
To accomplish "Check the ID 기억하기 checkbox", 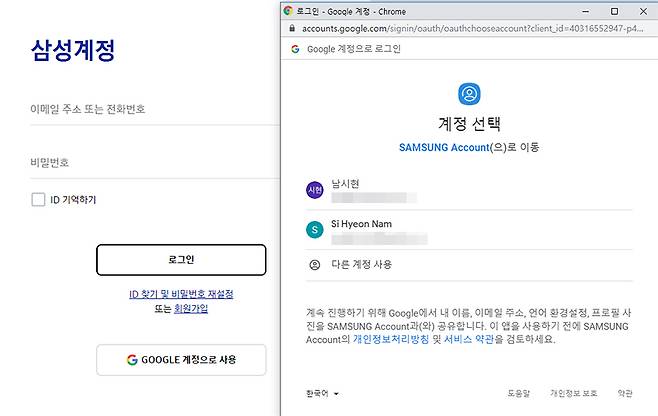I will tap(38, 200).
